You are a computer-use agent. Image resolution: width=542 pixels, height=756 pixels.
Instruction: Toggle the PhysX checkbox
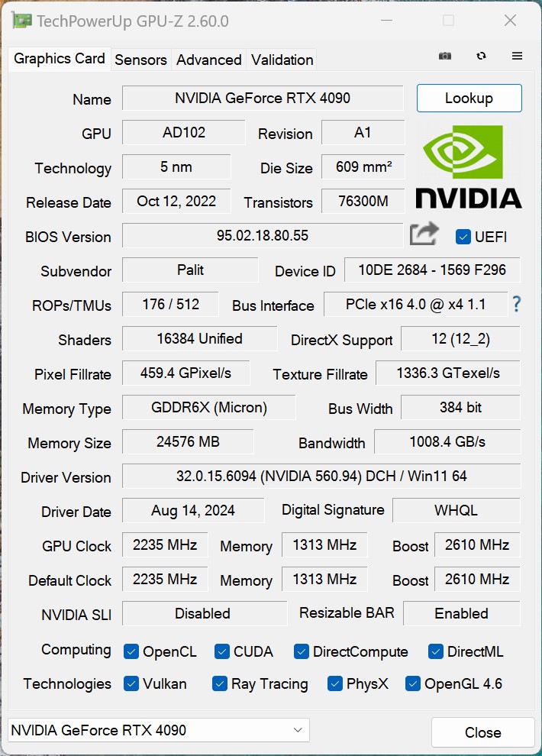(334, 683)
